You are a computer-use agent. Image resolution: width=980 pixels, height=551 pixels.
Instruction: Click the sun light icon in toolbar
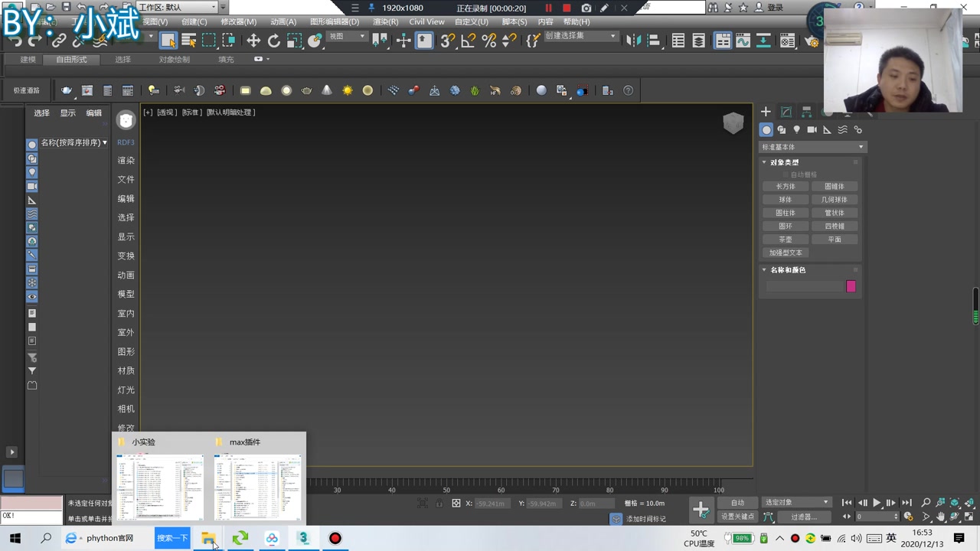(x=348, y=90)
